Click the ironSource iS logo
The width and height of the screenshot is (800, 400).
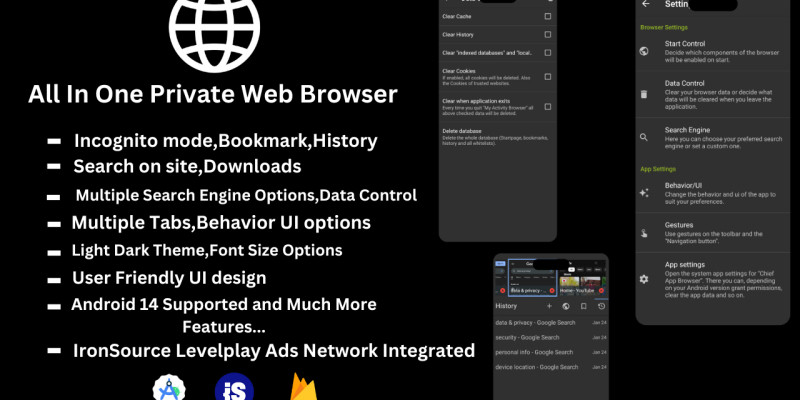click(x=231, y=389)
